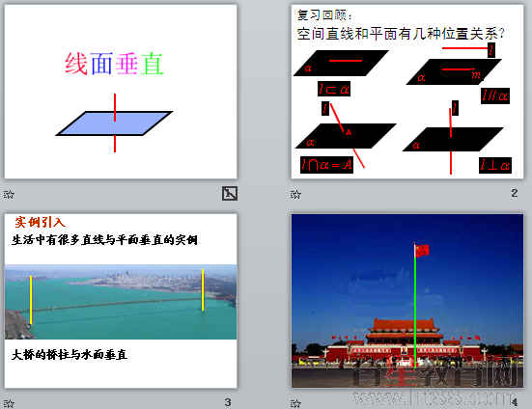Click the l∩α=A formula box in slide 2

click(326, 165)
